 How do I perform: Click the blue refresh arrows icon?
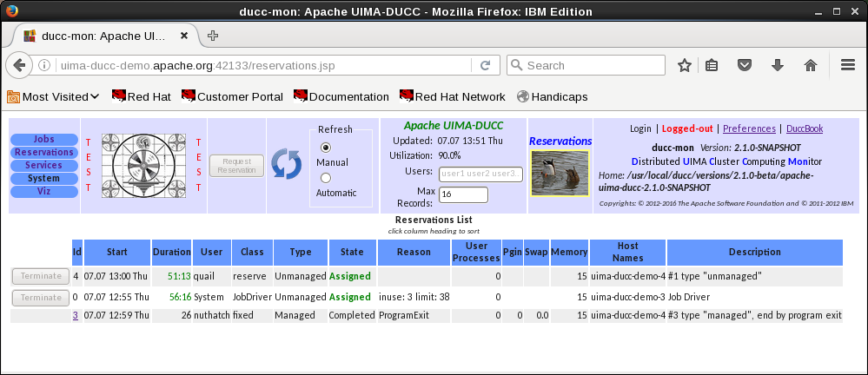[287, 165]
